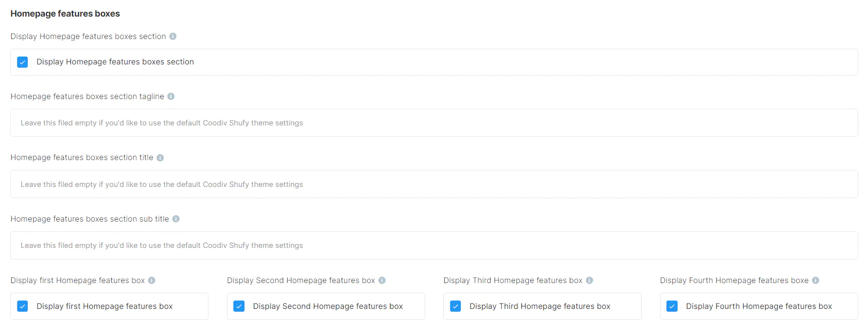Uncheck the Third Homepage features box checkbox
Viewport: 868px width, 326px height.
[455, 306]
